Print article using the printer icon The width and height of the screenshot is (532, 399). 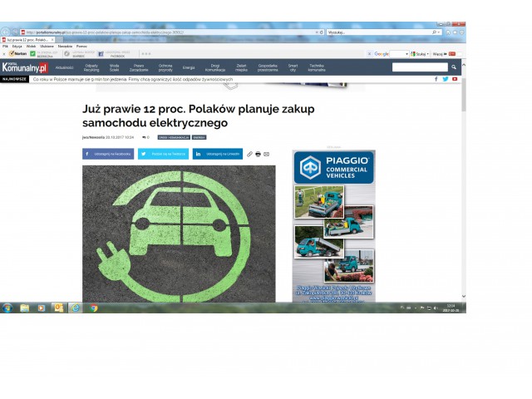click(x=258, y=154)
